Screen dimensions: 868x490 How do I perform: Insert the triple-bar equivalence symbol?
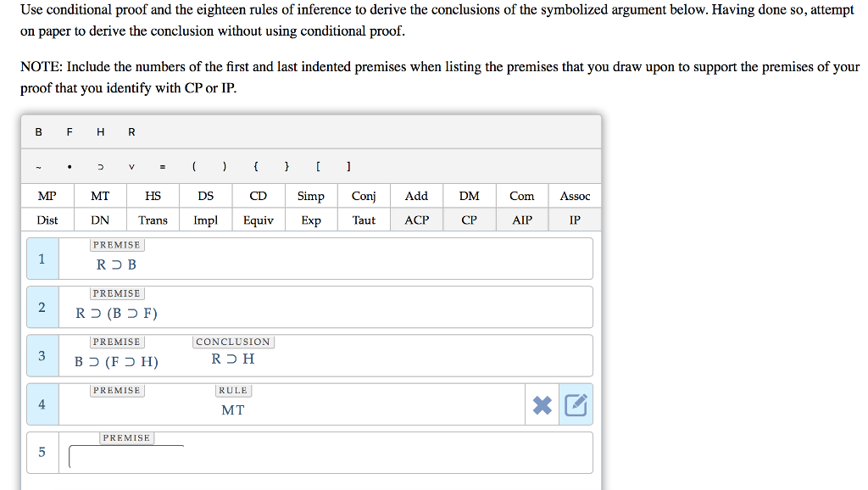coord(163,166)
